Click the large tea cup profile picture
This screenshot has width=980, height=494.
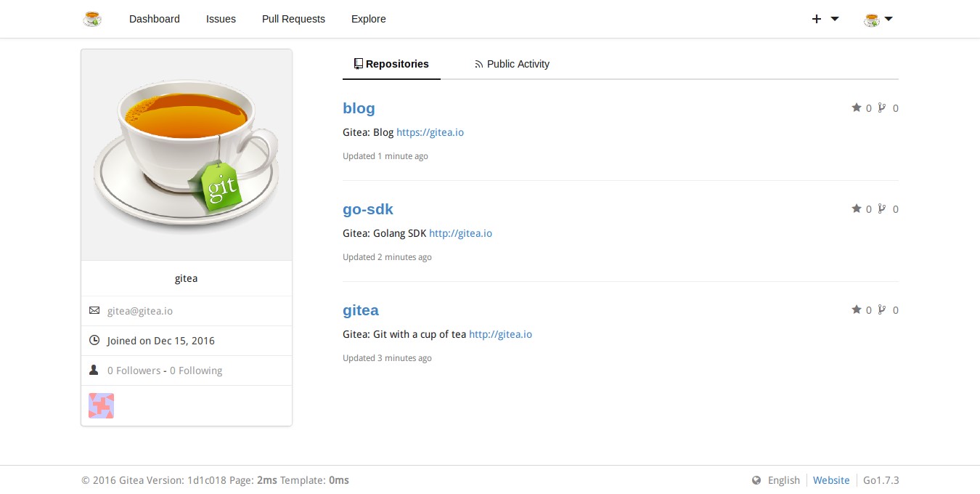click(187, 155)
